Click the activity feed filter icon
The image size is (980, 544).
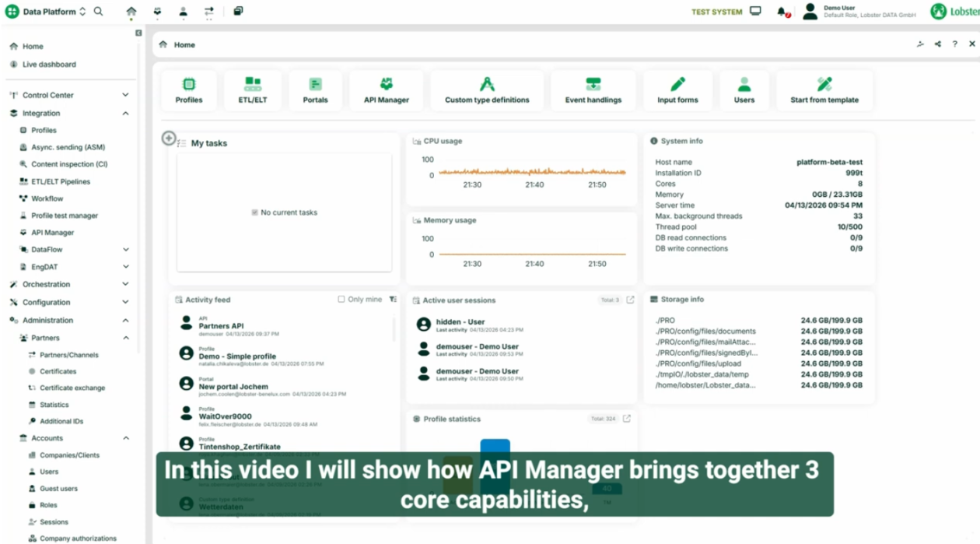pos(393,300)
